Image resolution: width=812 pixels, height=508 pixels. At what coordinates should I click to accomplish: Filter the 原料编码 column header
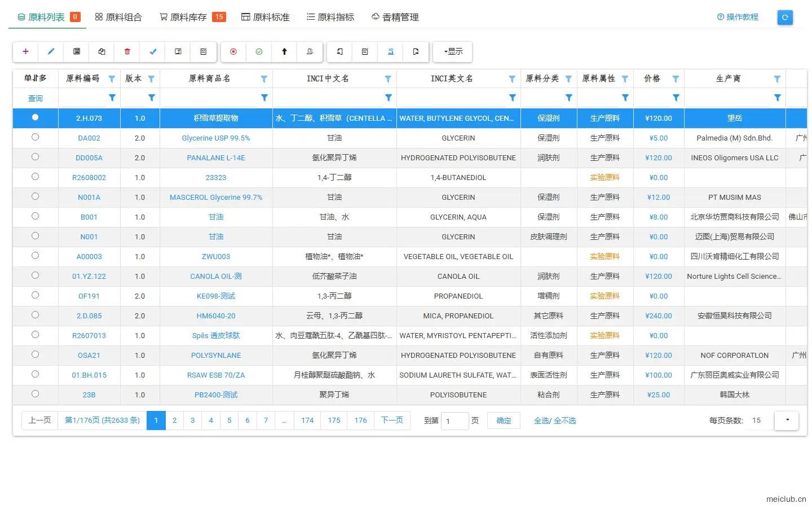click(x=112, y=79)
